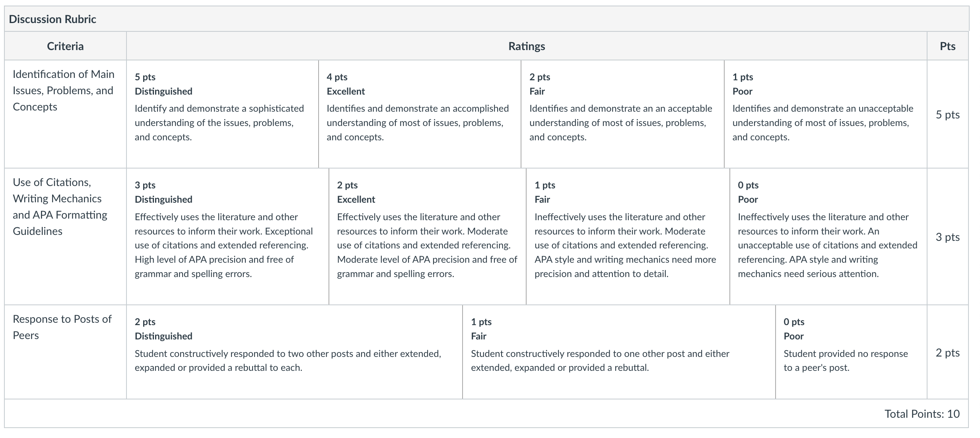Select 2 pts Excellent for Citations criterion
The width and height of the screenshot is (980, 438).
coord(428,236)
